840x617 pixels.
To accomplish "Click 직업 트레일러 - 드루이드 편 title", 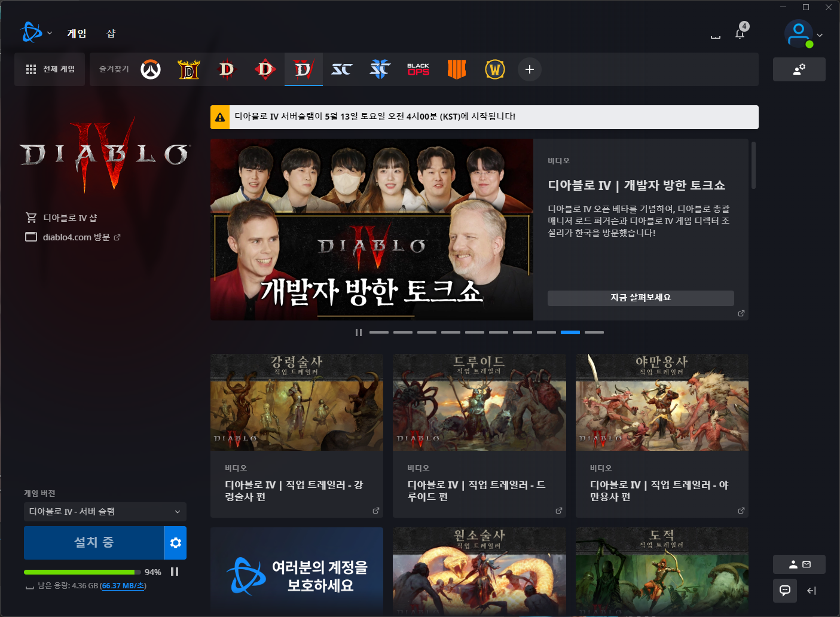I will [477, 491].
